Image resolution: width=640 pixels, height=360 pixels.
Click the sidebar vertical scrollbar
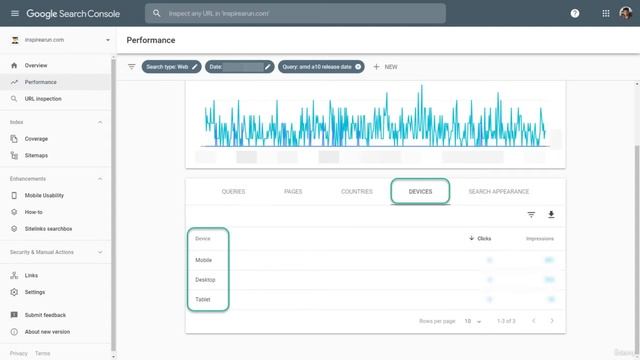click(x=113, y=204)
